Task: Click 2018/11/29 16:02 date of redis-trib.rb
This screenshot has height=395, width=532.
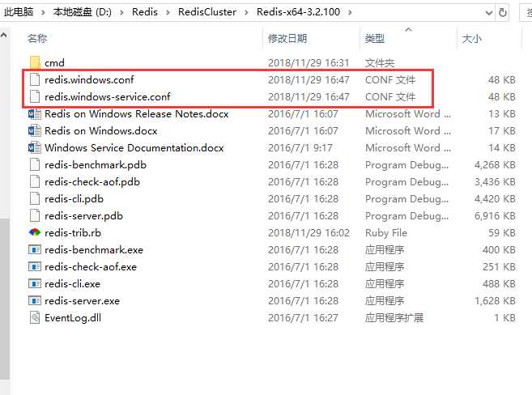Action: point(309,233)
